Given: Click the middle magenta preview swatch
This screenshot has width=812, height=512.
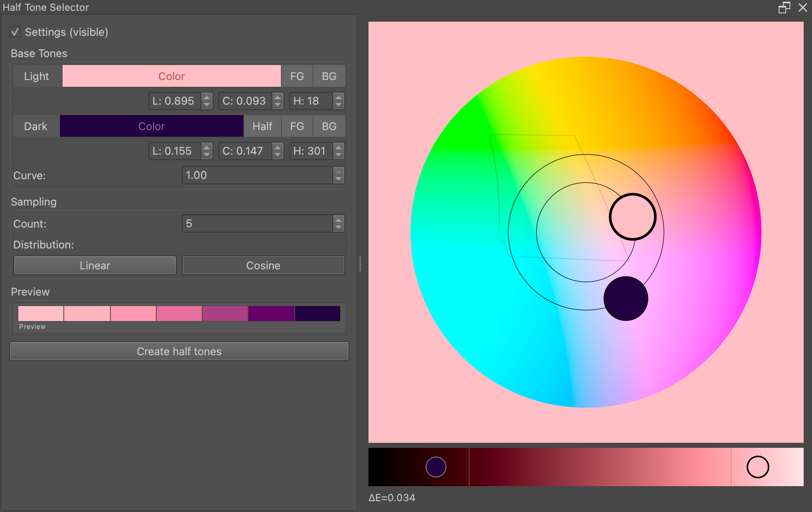Looking at the screenshot, I should 179,314.
